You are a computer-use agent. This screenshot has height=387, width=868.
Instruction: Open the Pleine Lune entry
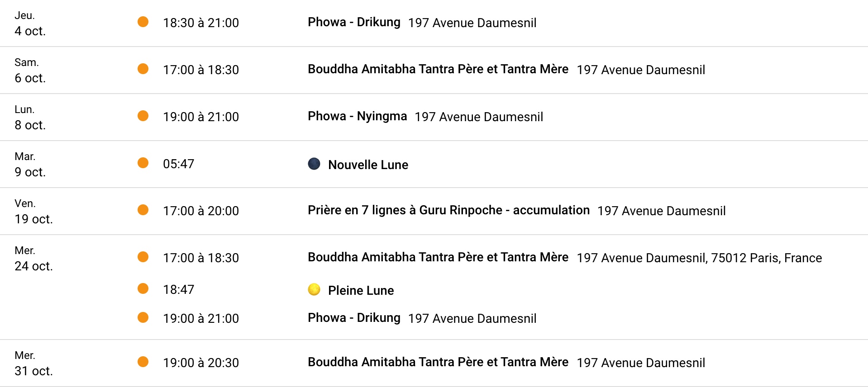coord(361,290)
